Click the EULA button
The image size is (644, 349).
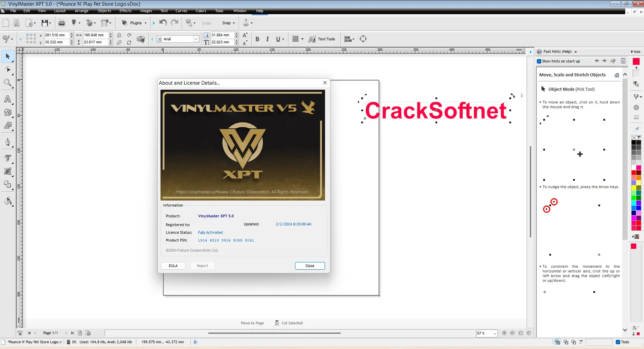click(173, 266)
